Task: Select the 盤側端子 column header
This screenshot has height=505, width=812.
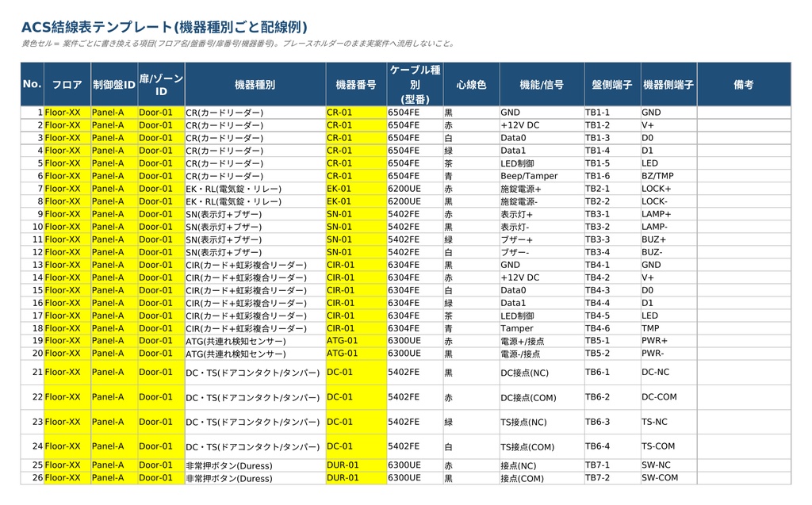Action: coord(612,84)
